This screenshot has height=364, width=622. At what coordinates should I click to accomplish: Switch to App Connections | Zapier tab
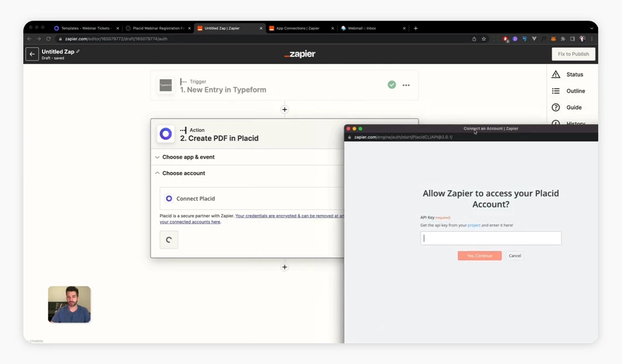(x=301, y=28)
